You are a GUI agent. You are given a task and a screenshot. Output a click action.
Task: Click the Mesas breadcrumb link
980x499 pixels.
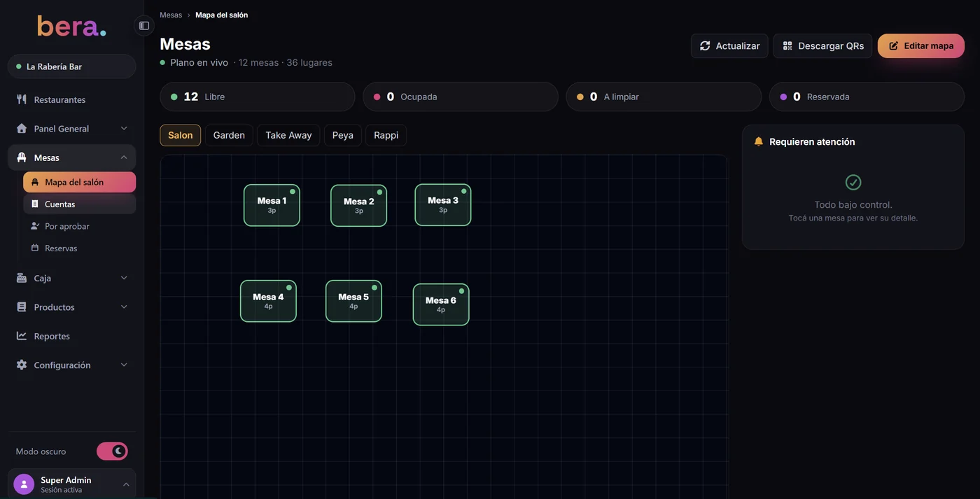click(171, 15)
